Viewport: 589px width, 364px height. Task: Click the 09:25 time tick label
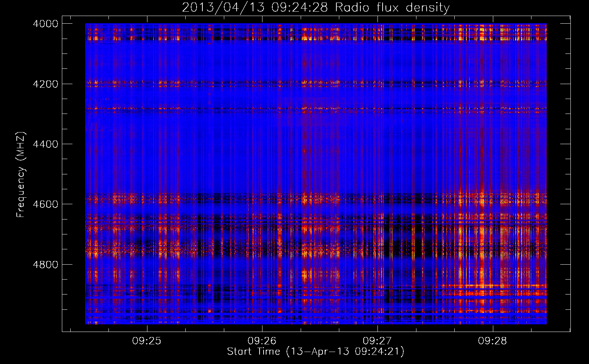147,341
